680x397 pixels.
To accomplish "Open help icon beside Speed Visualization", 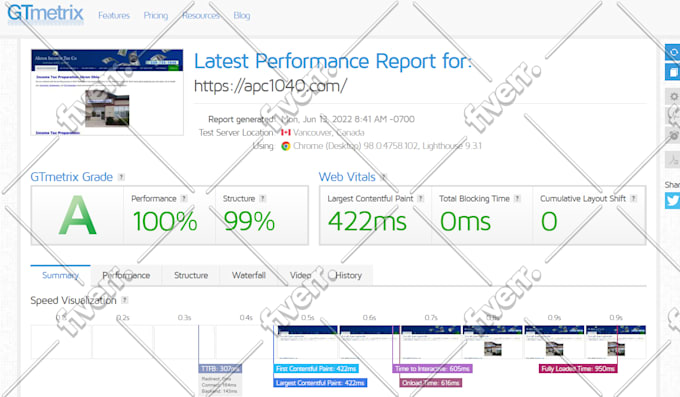I will point(124,300).
